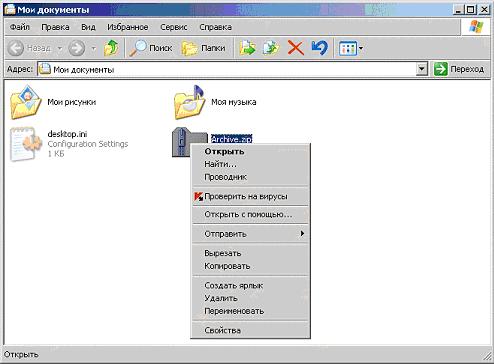Viewport: 494px width, 364px height.
Task: Minimize the Мои документы window
Action: coord(459,10)
